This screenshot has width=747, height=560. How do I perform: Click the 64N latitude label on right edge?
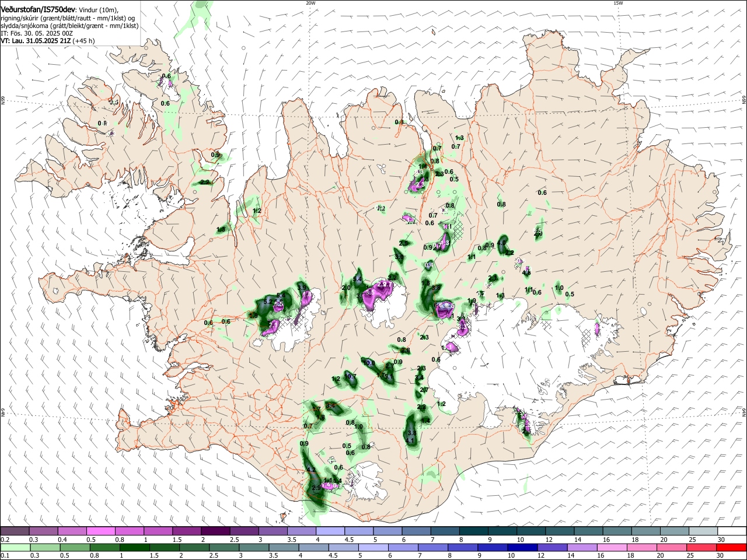point(744,412)
